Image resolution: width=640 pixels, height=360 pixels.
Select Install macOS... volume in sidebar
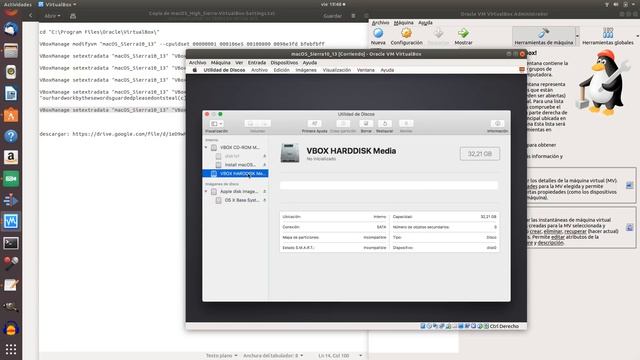pyautogui.click(x=240, y=165)
